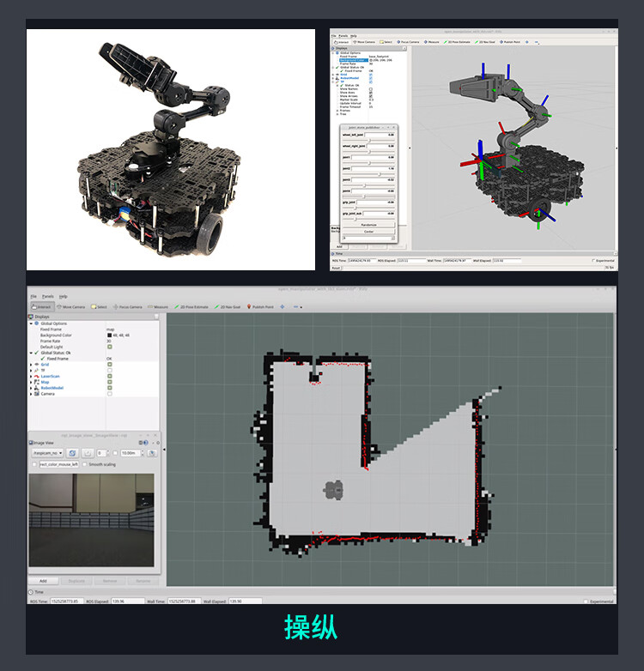Enable Camera checkbox in bottom Displays panel

pos(110,394)
